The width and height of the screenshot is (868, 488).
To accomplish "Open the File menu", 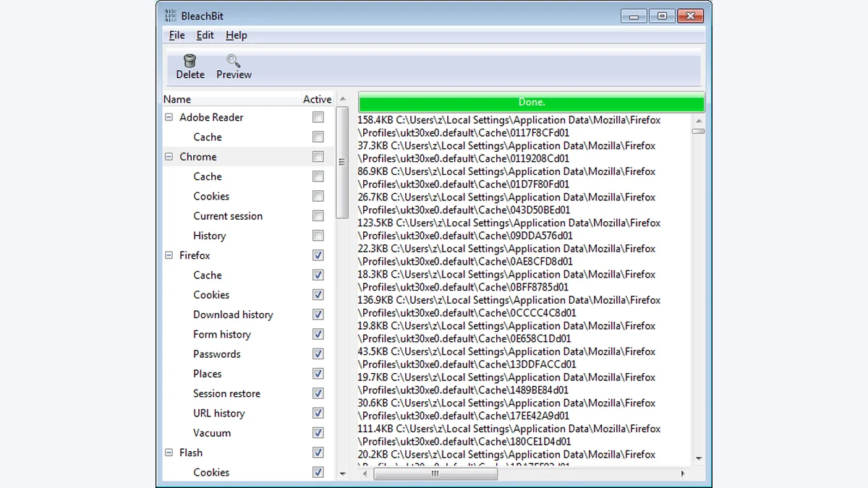I will pyautogui.click(x=176, y=35).
